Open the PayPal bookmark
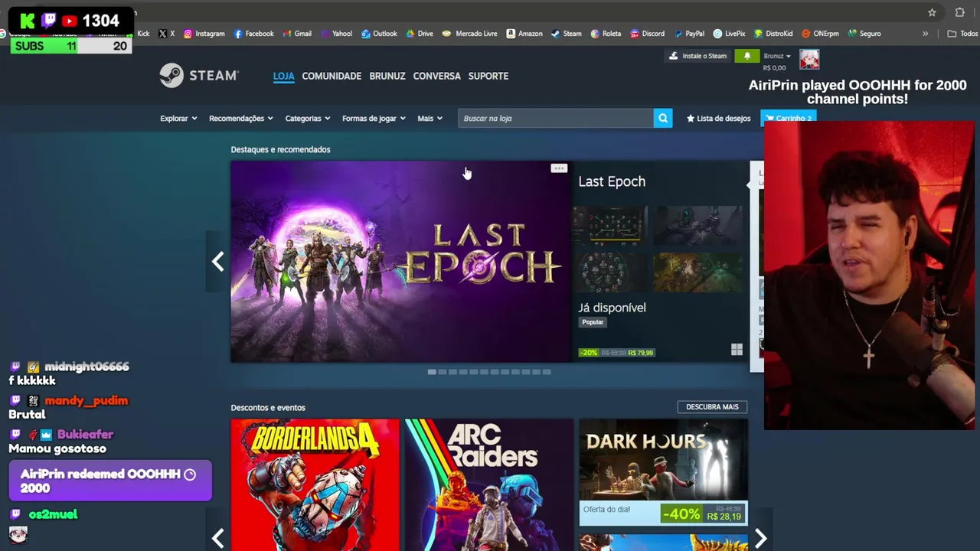The width and height of the screenshot is (980, 551). point(688,34)
